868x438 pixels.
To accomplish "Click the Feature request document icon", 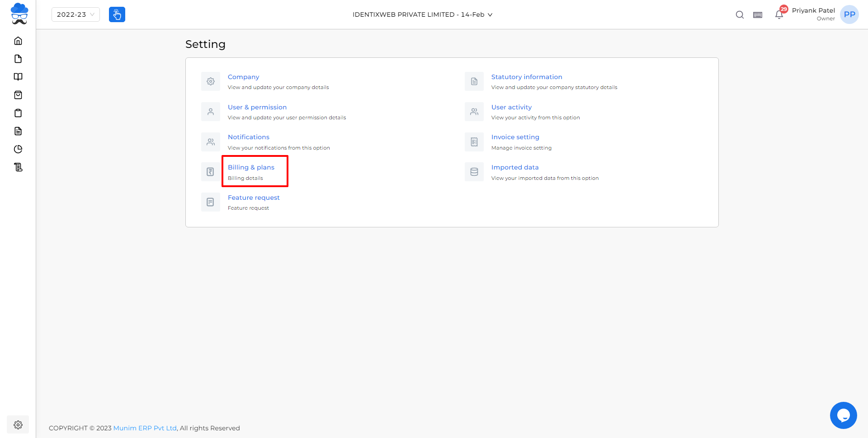I will pos(211,202).
